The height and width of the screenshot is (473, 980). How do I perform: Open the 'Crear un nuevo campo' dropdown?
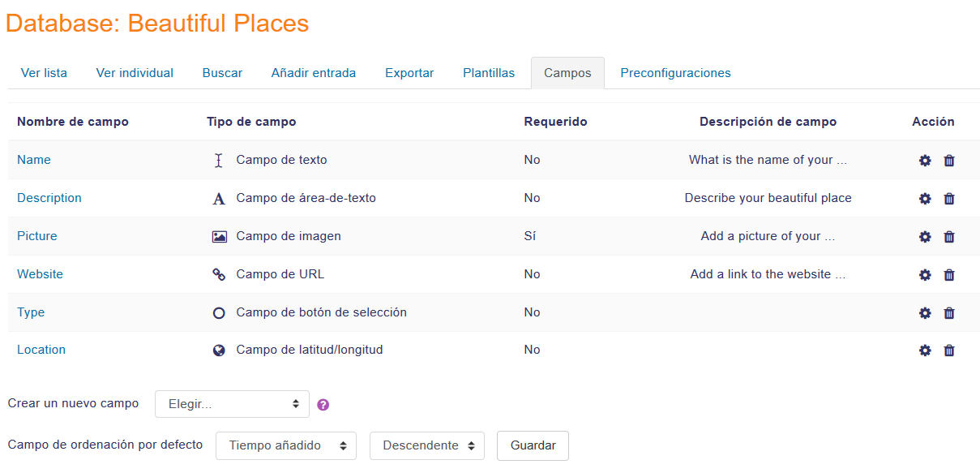point(232,404)
